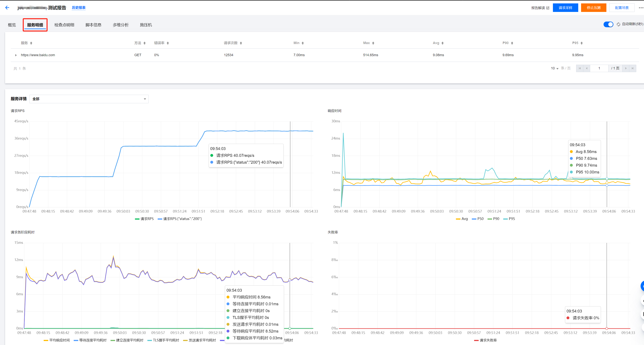Open the rows per page dropdown
The image size is (644, 345).
pyautogui.click(x=554, y=68)
